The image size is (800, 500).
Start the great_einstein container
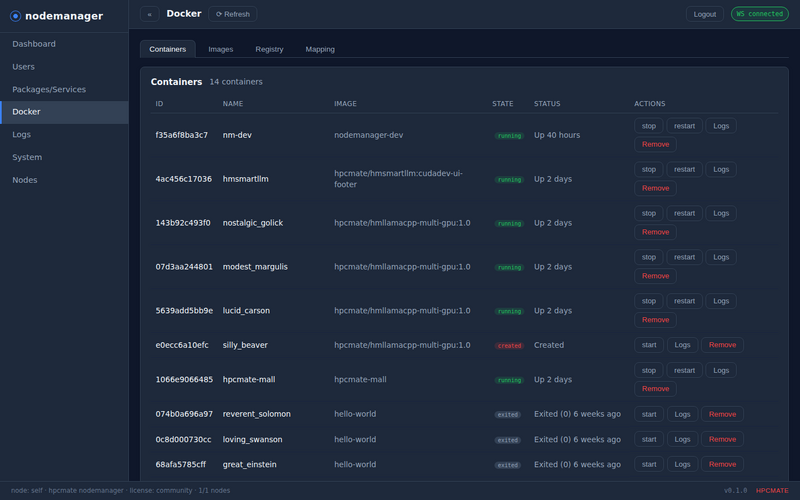click(649, 464)
